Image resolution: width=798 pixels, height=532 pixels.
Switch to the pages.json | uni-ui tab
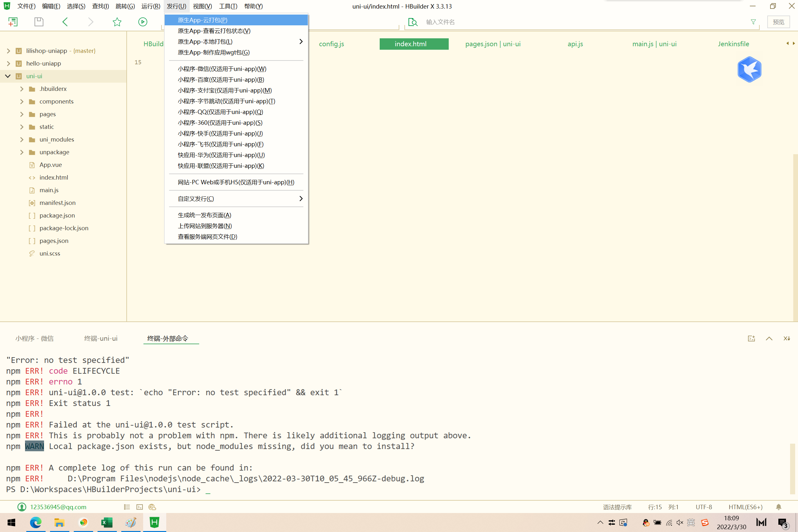(x=493, y=44)
